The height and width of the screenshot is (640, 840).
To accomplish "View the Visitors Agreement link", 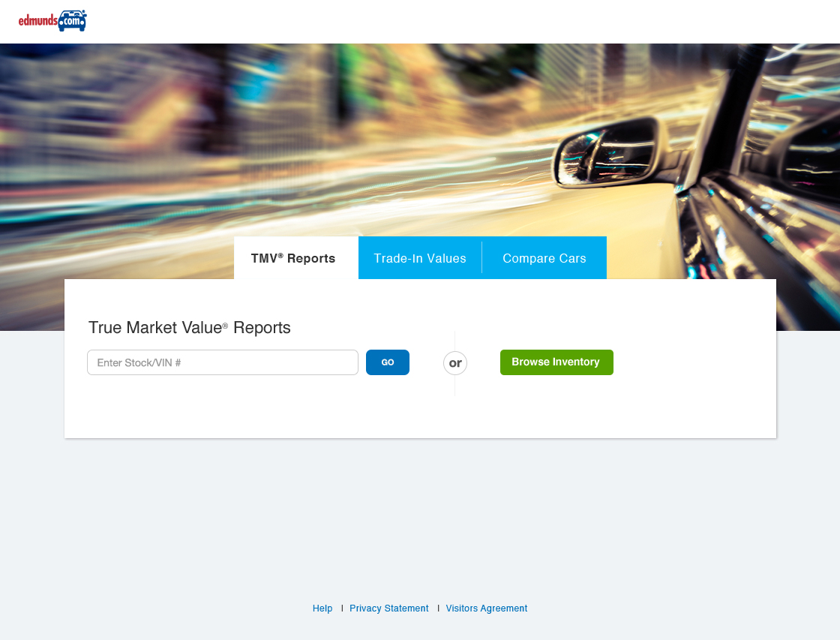I will (x=487, y=608).
